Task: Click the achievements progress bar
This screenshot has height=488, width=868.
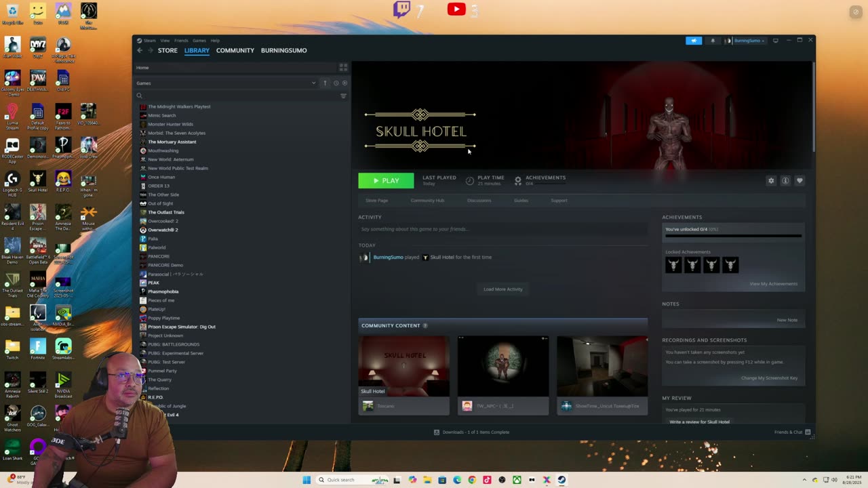Action: [733, 236]
